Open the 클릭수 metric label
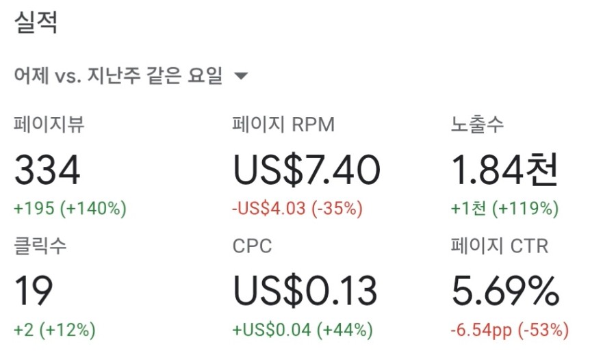 [x=40, y=246]
